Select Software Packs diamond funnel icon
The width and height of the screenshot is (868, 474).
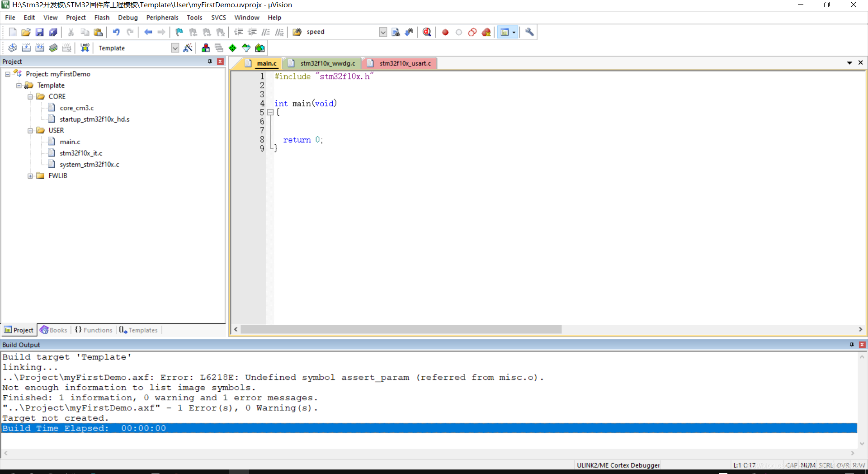tap(246, 48)
